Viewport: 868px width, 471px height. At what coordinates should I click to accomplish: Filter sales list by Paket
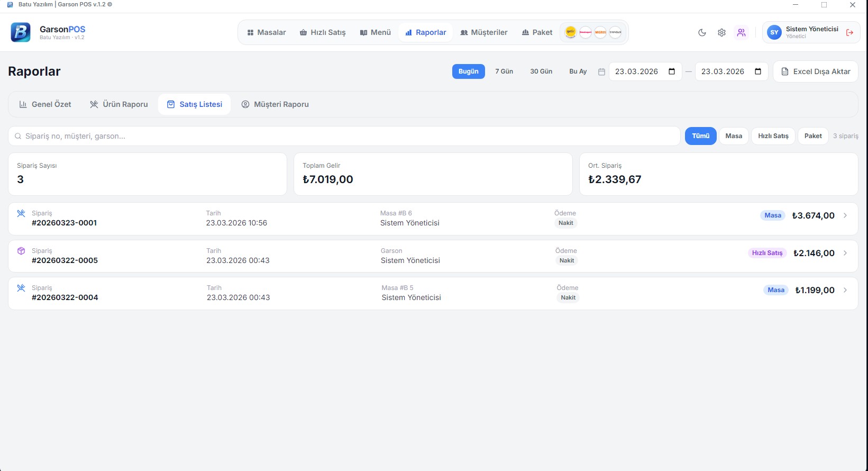point(812,136)
